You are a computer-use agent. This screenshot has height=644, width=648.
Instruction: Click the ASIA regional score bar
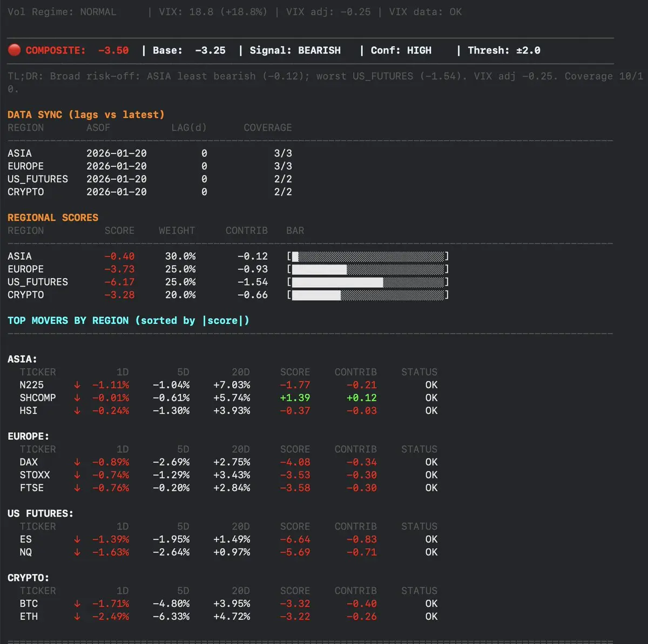click(x=368, y=256)
